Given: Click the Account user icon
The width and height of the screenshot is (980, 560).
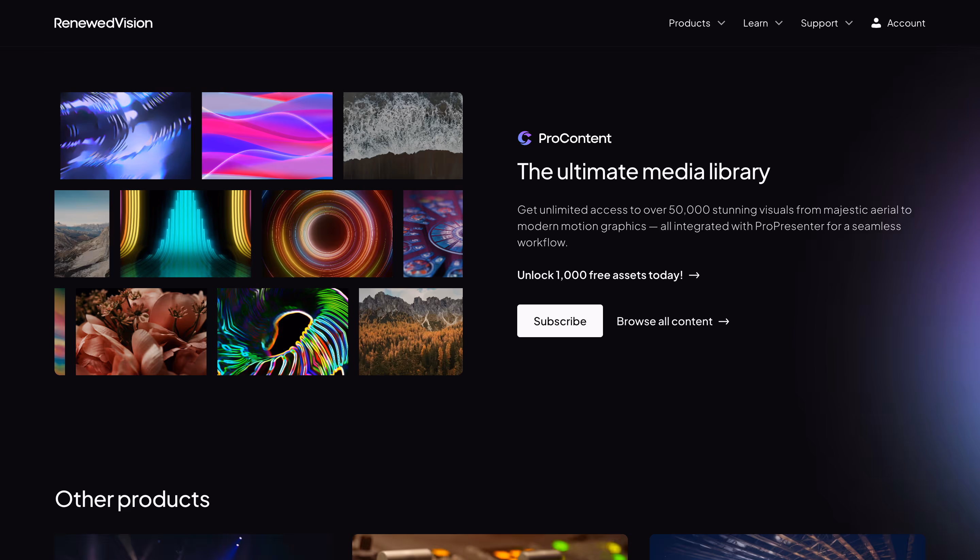Looking at the screenshot, I should (876, 23).
